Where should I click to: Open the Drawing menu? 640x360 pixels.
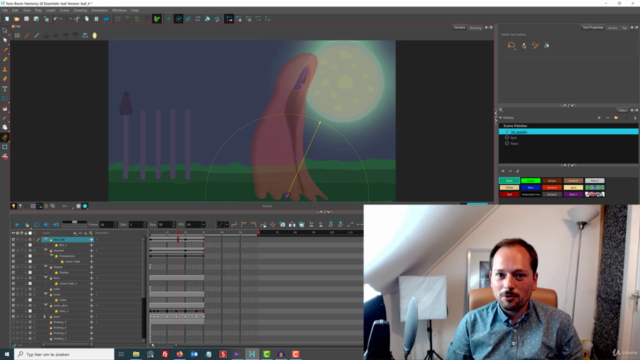[80, 10]
